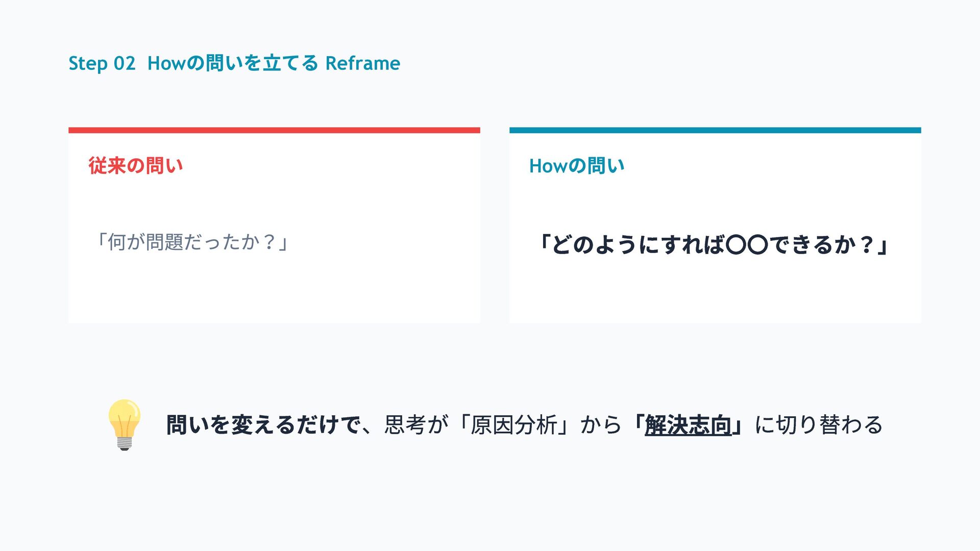
Task: Click "Step 02" in the slide title
Action: [102, 63]
